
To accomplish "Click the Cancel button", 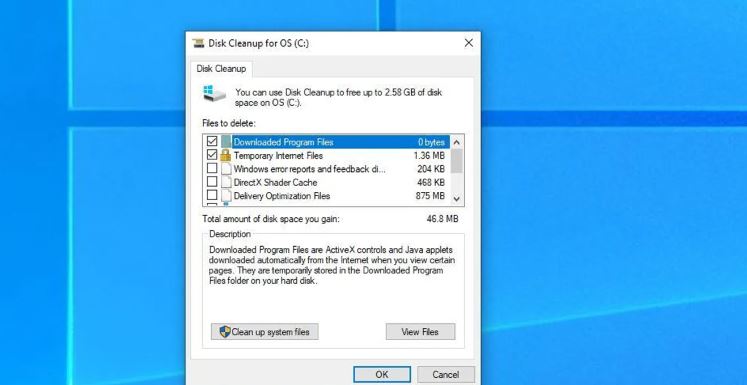I will (x=446, y=375).
